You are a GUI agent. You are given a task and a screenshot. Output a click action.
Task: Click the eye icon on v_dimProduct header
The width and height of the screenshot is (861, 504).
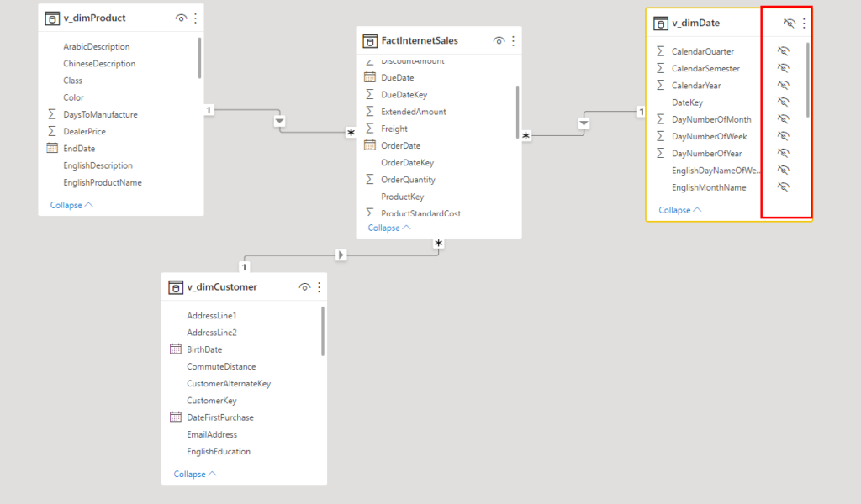pyautogui.click(x=182, y=17)
